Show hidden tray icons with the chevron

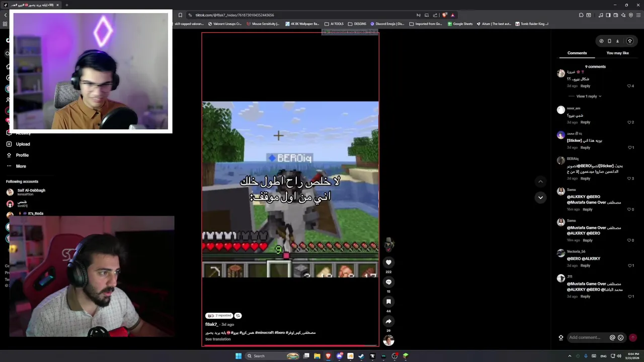point(570,356)
